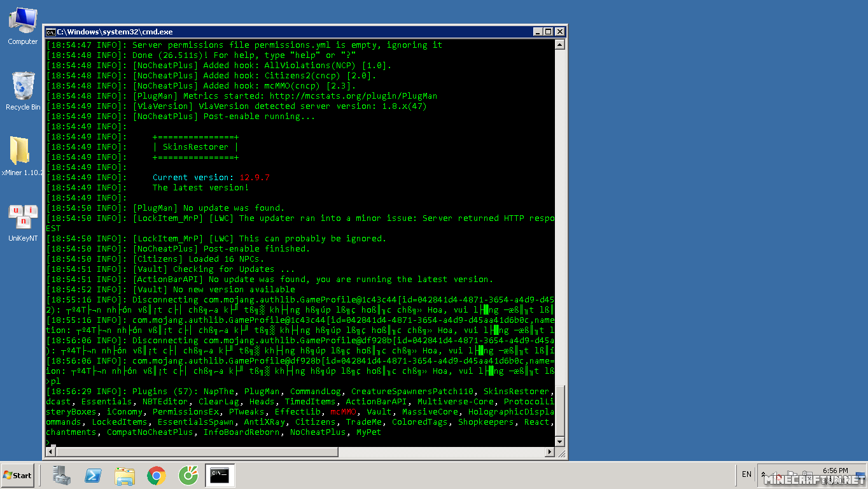Click the console's horizontal scroll left arrow

point(50,452)
